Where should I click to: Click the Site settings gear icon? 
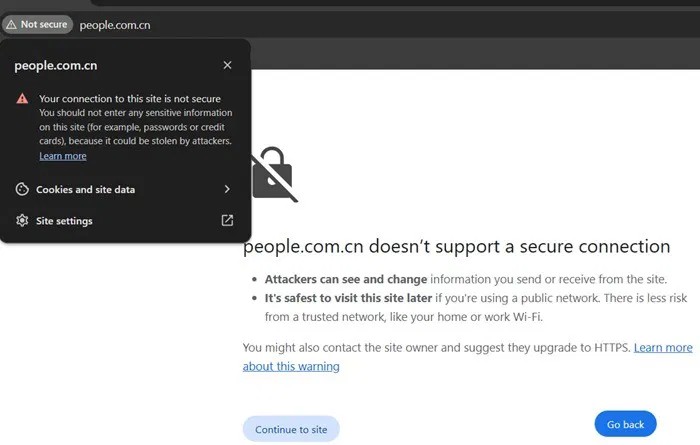(x=22, y=220)
